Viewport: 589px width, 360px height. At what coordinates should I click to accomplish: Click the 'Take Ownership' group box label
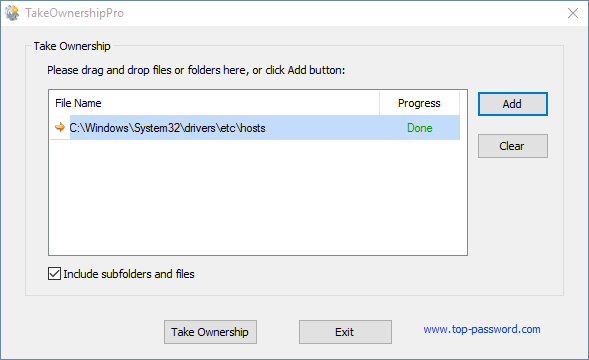(x=72, y=46)
